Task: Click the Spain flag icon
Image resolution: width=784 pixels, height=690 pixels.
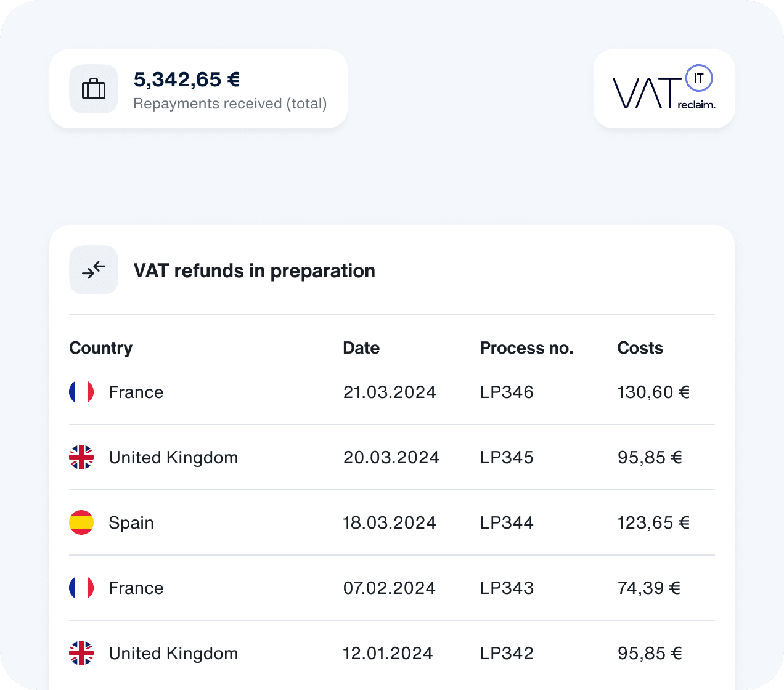Action: point(81,522)
